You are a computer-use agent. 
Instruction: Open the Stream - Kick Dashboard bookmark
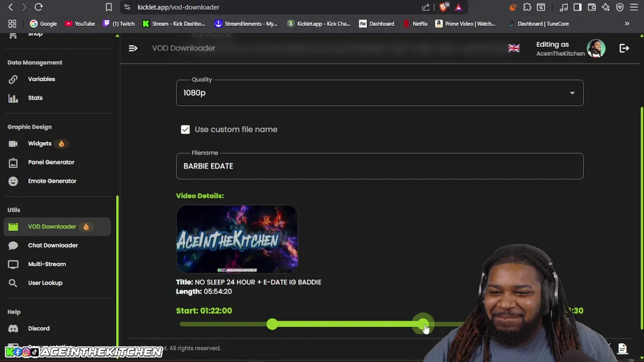pos(174,24)
